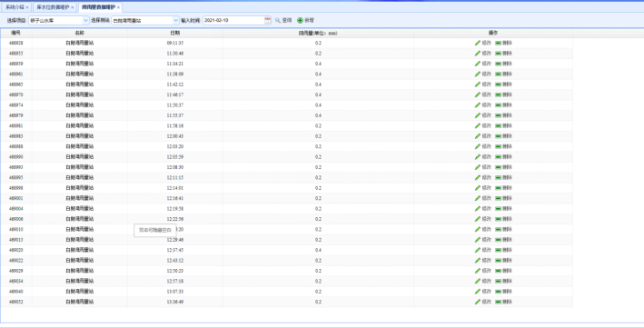The height and width of the screenshot is (328, 644).
Task: Edit the 11:30:46 record
Action: click(483, 54)
